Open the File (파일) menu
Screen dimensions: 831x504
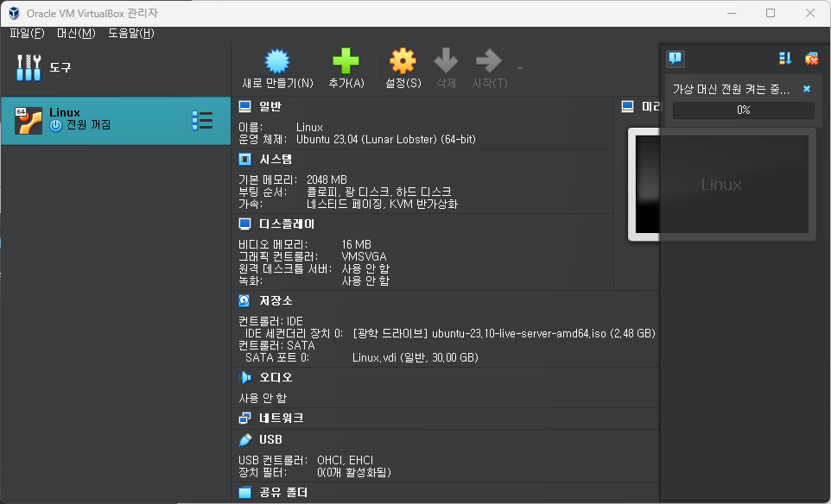pyautogui.click(x=27, y=34)
